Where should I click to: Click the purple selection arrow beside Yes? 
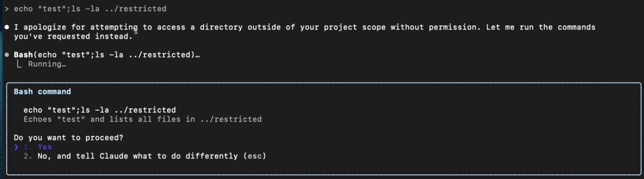(16, 147)
